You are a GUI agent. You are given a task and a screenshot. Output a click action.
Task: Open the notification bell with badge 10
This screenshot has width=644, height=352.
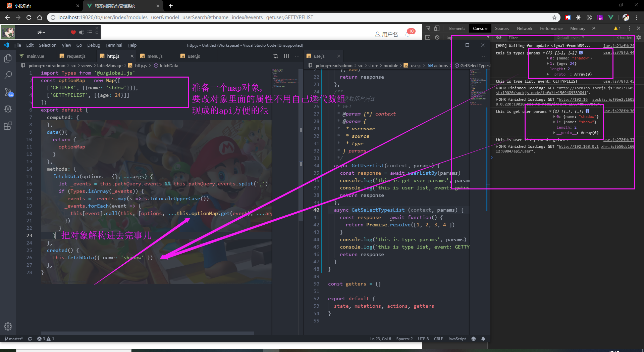point(408,34)
